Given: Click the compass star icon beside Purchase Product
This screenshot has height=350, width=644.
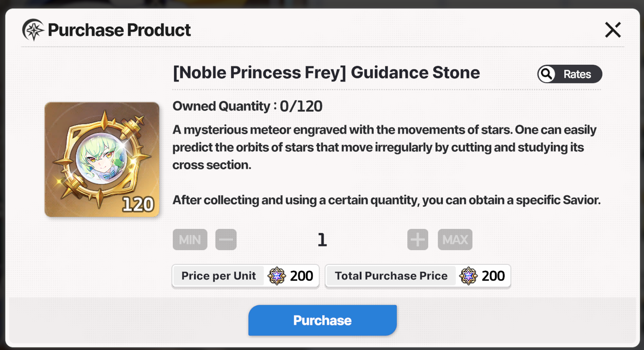Looking at the screenshot, I should 33,30.
